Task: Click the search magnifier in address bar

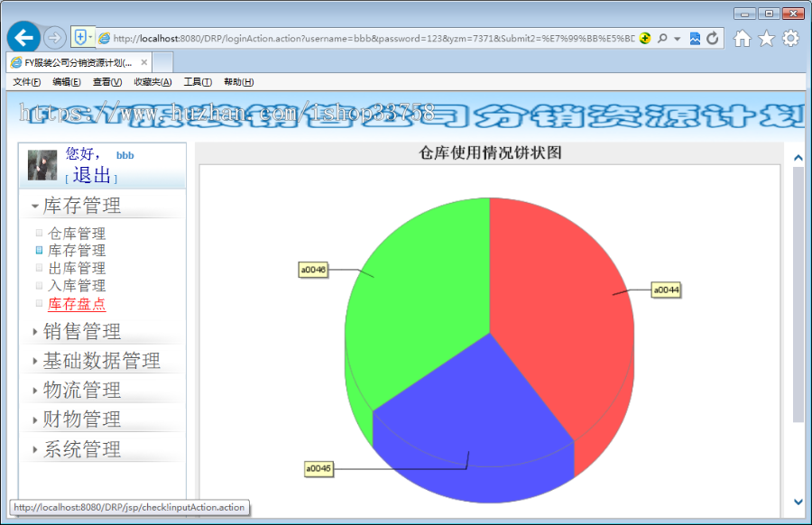Action: click(661, 38)
